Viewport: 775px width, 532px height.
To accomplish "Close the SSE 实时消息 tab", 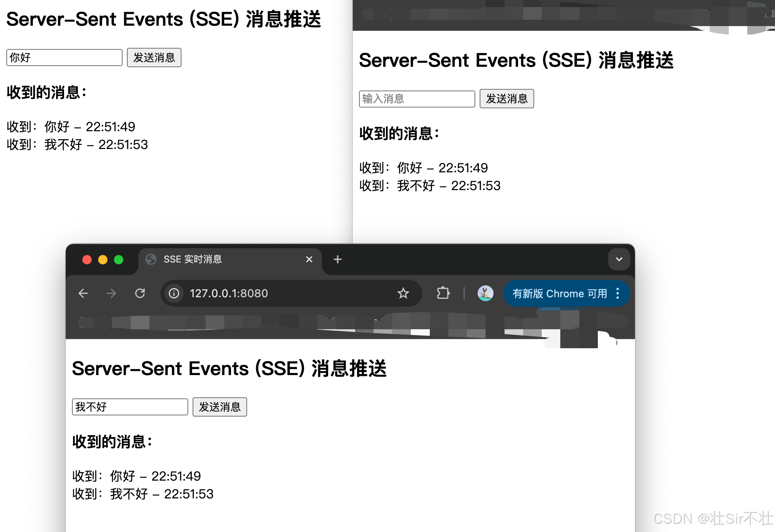I will tap(309, 259).
